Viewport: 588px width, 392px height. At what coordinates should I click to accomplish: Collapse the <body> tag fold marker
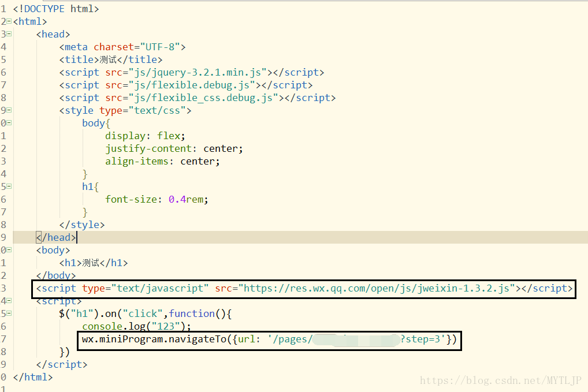(9, 250)
